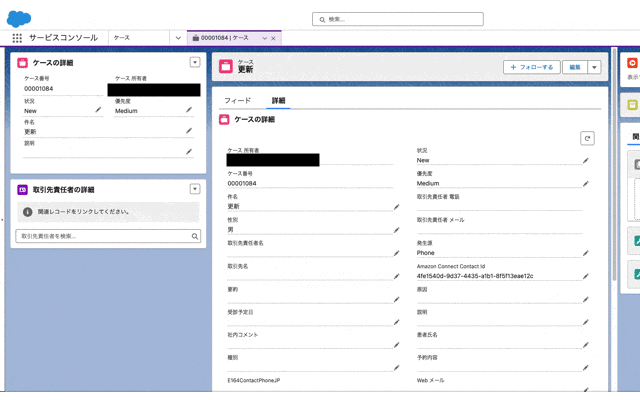This screenshot has height=400, width=640.
Task: Edit 状況 New in the 詳細 tab form
Action: (x=586, y=160)
